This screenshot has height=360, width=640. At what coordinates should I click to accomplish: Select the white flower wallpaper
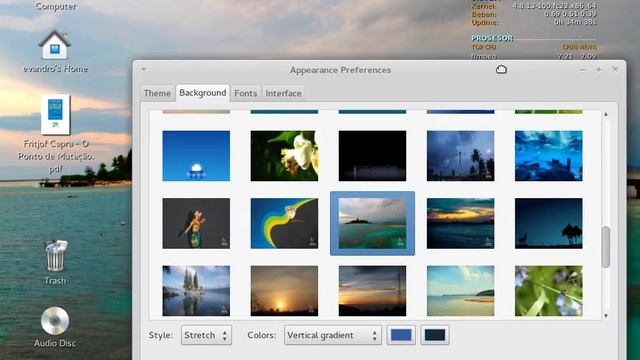(x=284, y=156)
